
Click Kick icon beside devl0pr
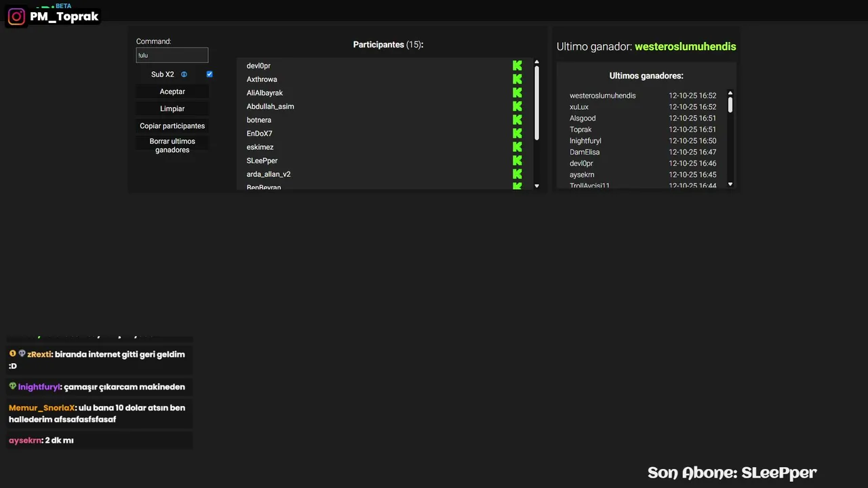point(517,66)
